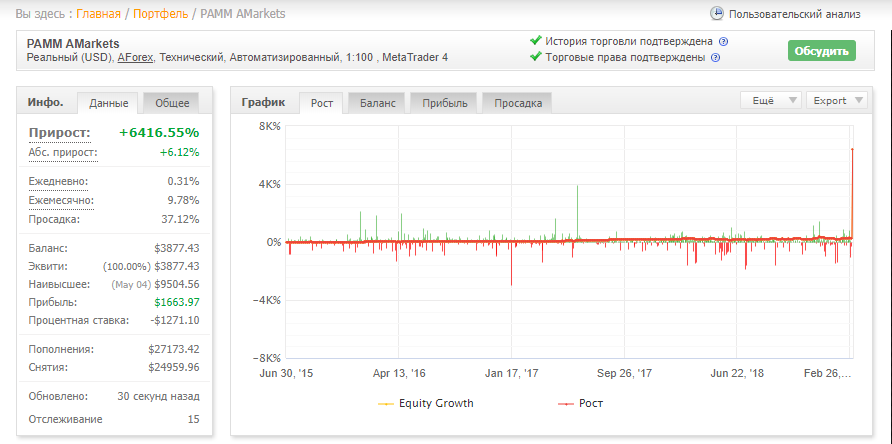Viewport: 892px width, 444px height.
Task: Click the Ежедневно label
Action: [59, 182]
